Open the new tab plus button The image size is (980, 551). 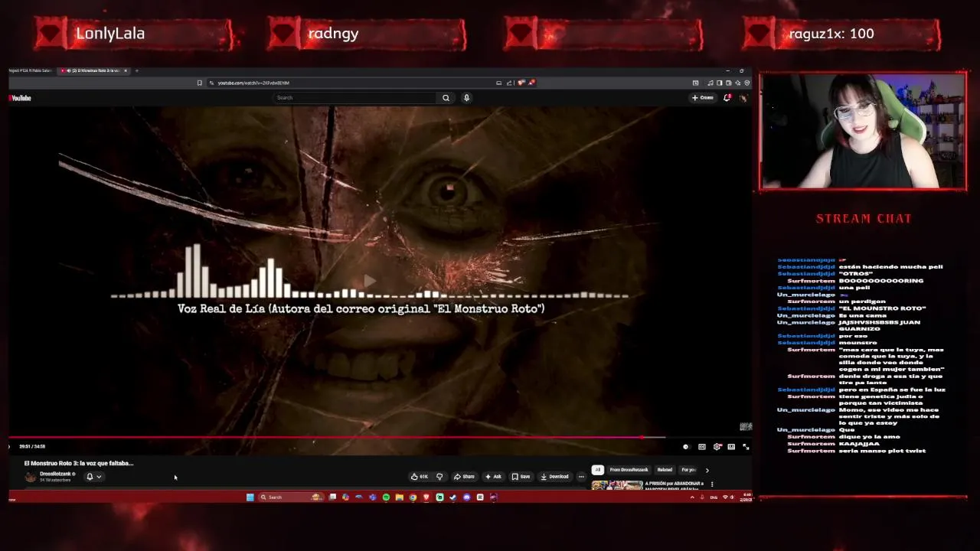coord(136,70)
